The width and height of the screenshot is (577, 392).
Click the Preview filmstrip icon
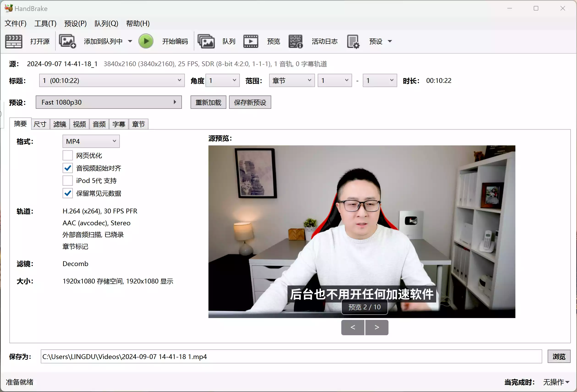pos(251,41)
